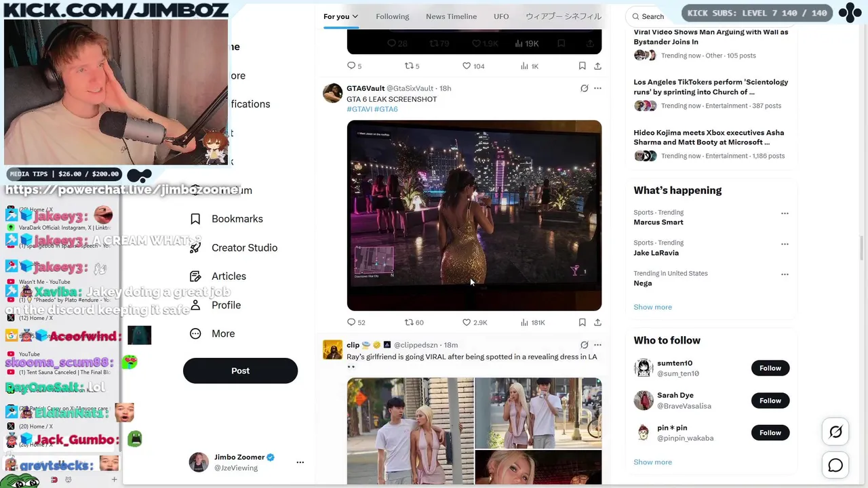Open Grok floating button
The height and width of the screenshot is (488, 868).
click(835, 432)
